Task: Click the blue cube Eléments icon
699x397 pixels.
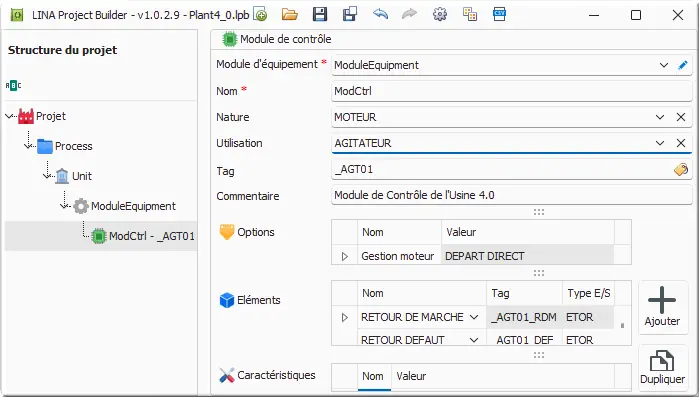Action: click(227, 300)
